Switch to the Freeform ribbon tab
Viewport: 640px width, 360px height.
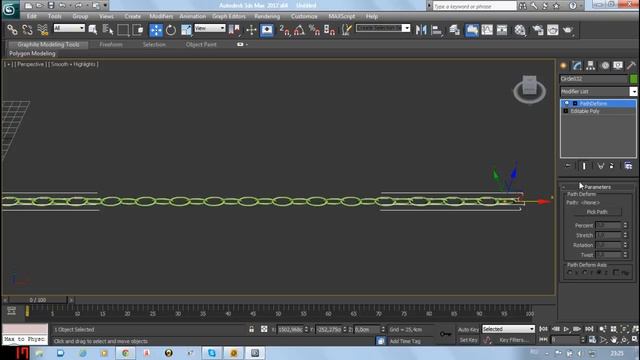click(x=111, y=44)
